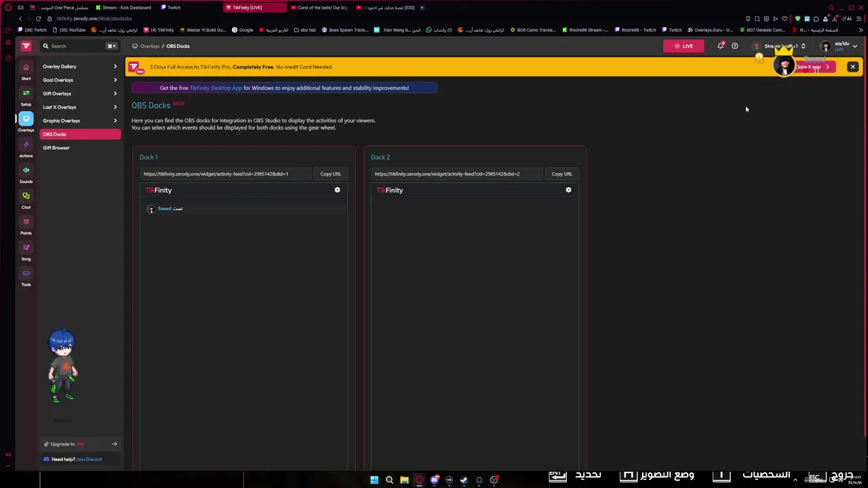This screenshot has width=868, height=488.
Task: Click the Dock 2 URL field
Action: 457,174
